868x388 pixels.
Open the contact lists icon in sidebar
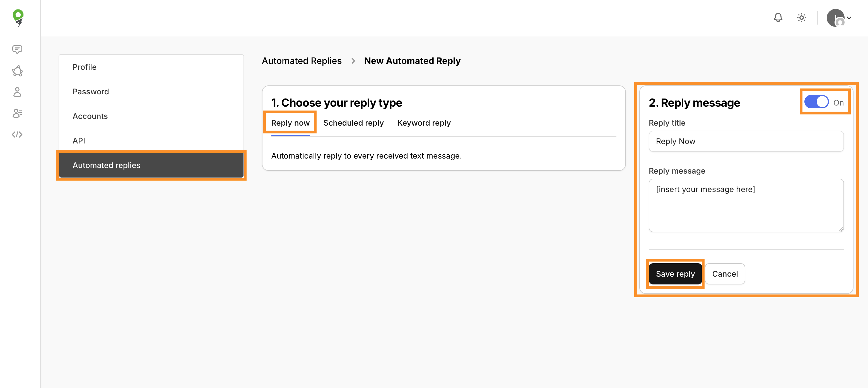(x=17, y=113)
